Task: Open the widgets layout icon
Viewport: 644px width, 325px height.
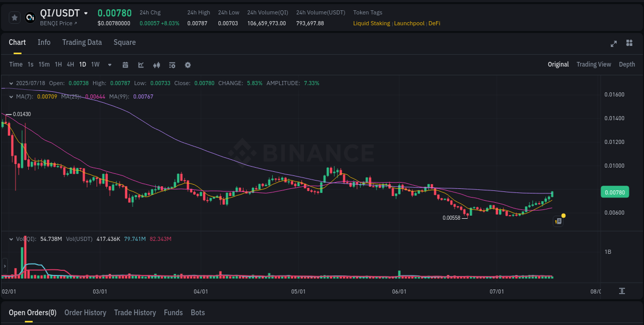Action: tap(629, 44)
